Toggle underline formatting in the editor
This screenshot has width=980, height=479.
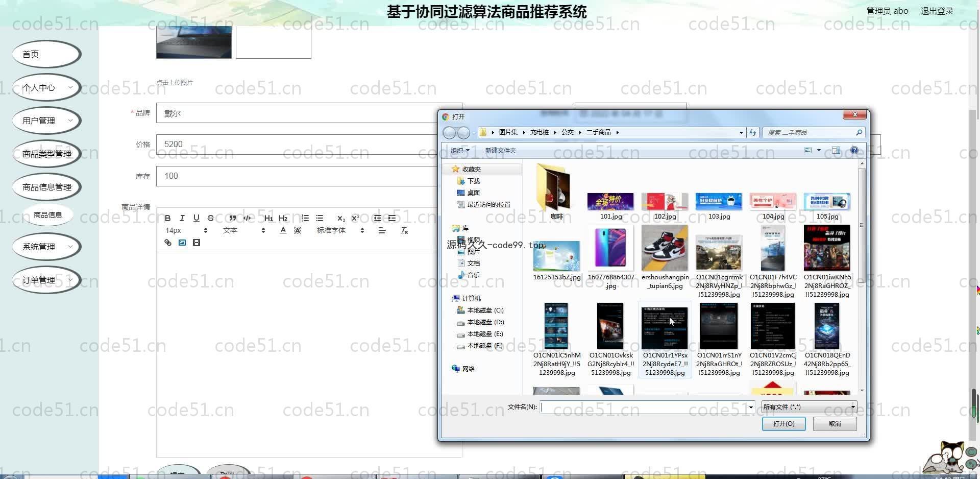click(197, 218)
